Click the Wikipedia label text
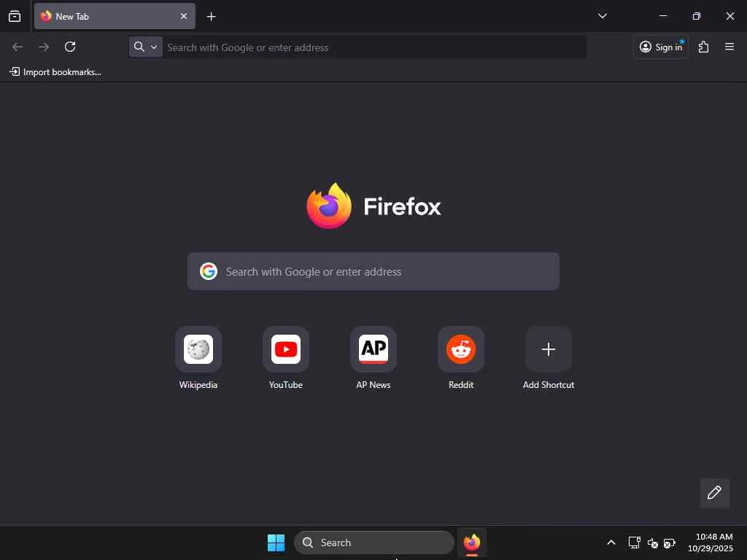Screen dimensions: 747x560 198,385
